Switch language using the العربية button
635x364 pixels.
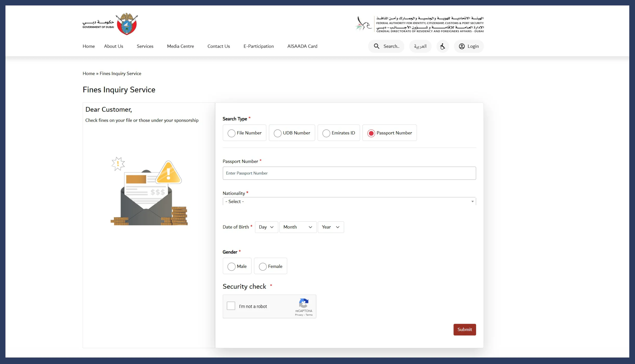pyautogui.click(x=420, y=46)
